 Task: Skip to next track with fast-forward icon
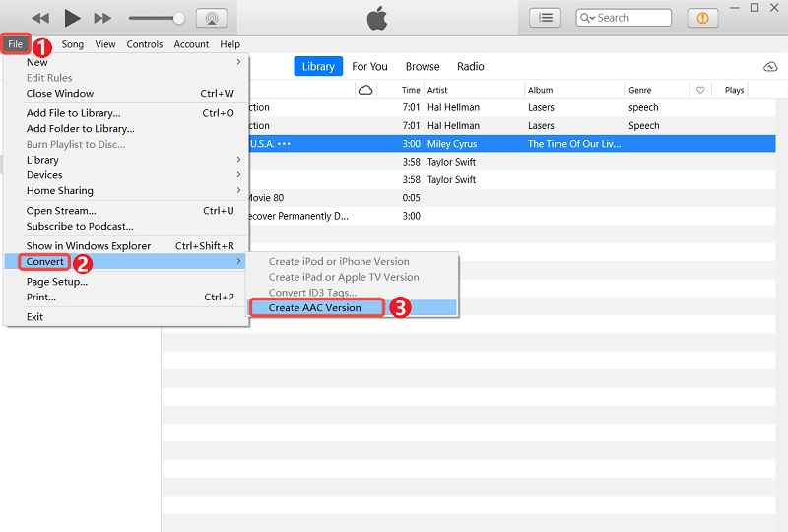[x=102, y=18]
